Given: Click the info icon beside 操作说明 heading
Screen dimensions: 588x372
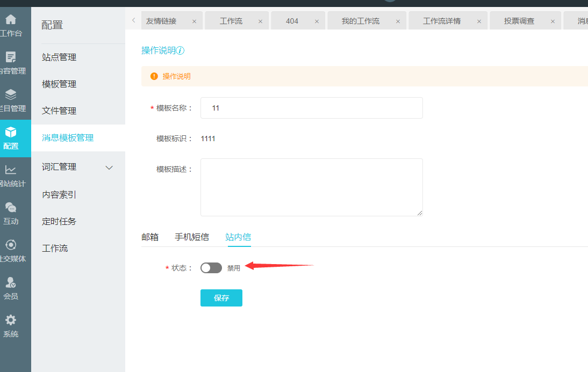Looking at the screenshot, I should [x=181, y=50].
